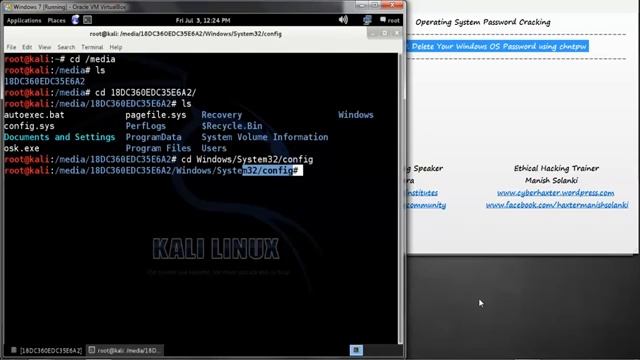The width and height of the screenshot is (640, 360).
Task: Click System Volume Information entry
Action: pyautogui.click(x=264, y=137)
